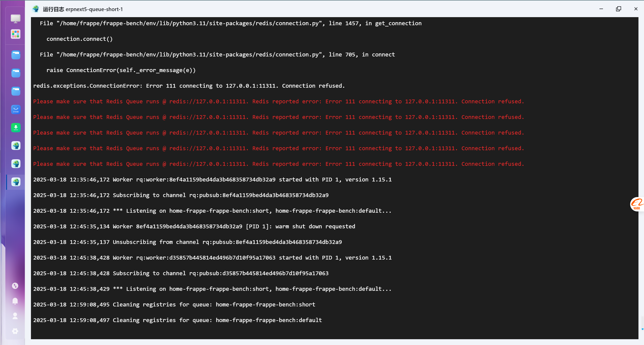This screenshot has width=644, height=345.
Task: Click the window title erpnext5-queue-short-1
Action: 94,9
